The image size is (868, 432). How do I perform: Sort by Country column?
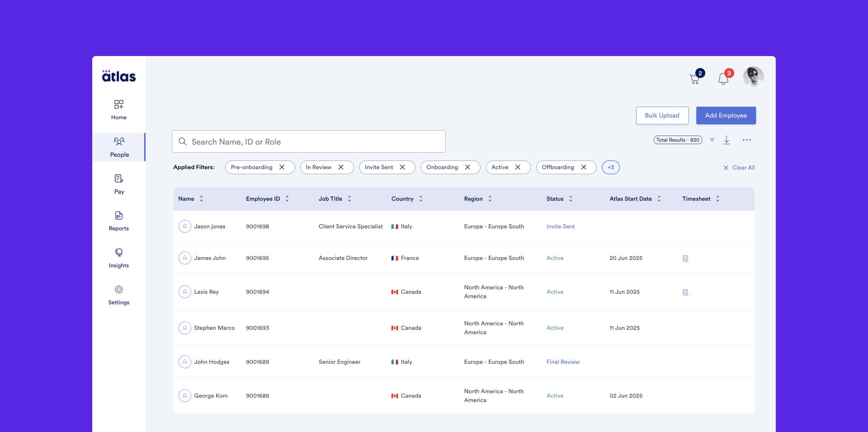pyautogui.click(x=420, y=199)
